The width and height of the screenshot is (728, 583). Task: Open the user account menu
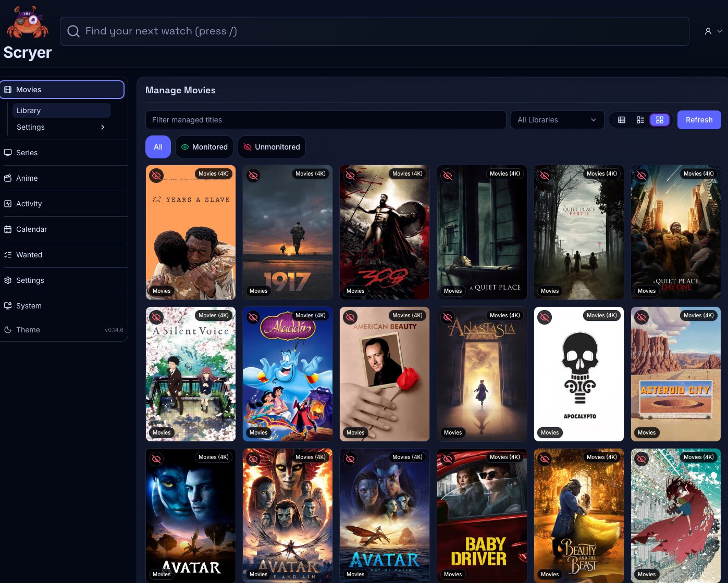pyautogui.click(x=713, y=31)
